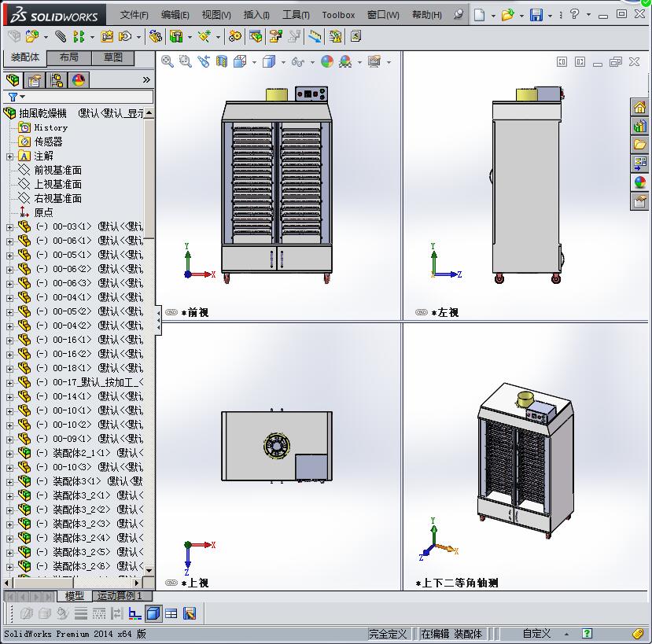Screen dimensions: 652x644
Task: Open the ConfigurationManager tab icon
Action: pos(57,80)
